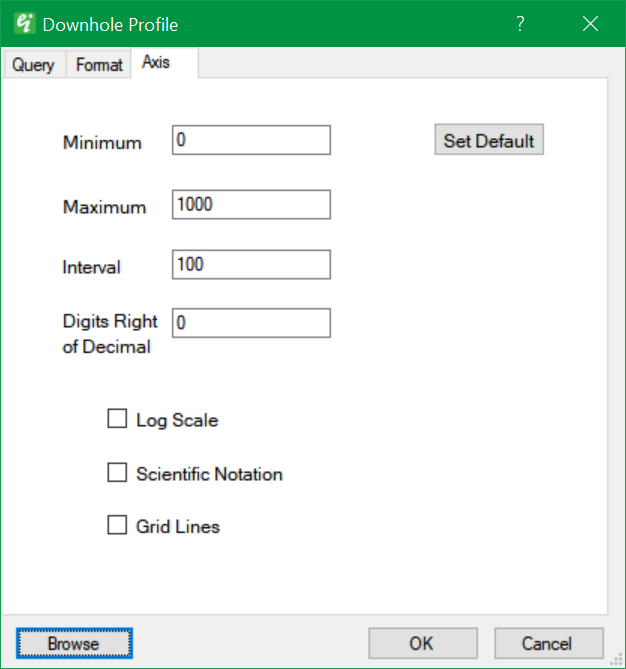Click the Downhole Profile app icon in title bar
Viewport: 626px width, 669px height.
(25, 24)
